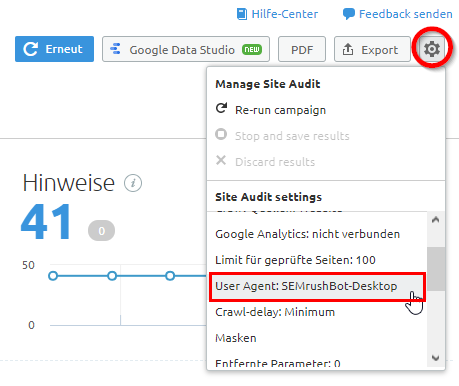
Task: Click the second data point on the chart
Action: click(112, 276)
